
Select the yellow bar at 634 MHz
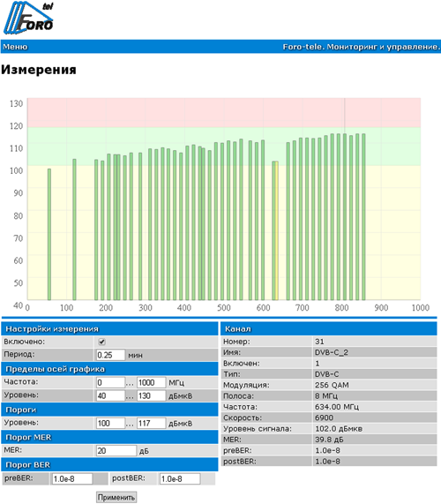(277, 230)
